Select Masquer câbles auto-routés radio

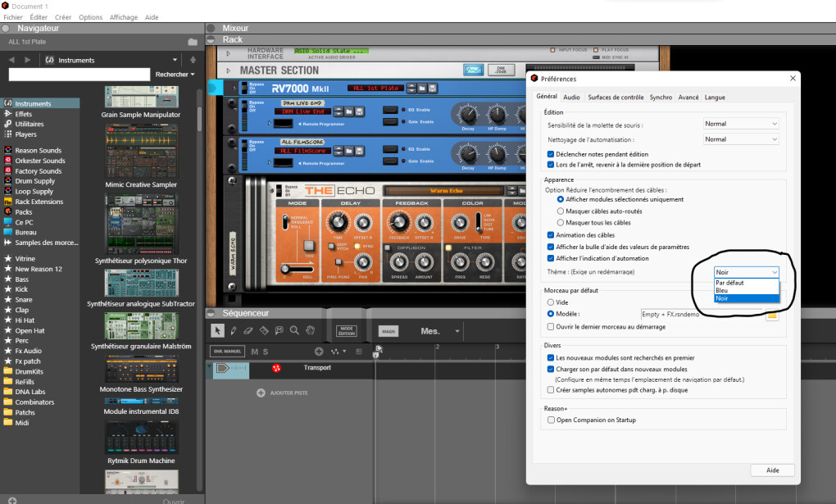(561, 211)
